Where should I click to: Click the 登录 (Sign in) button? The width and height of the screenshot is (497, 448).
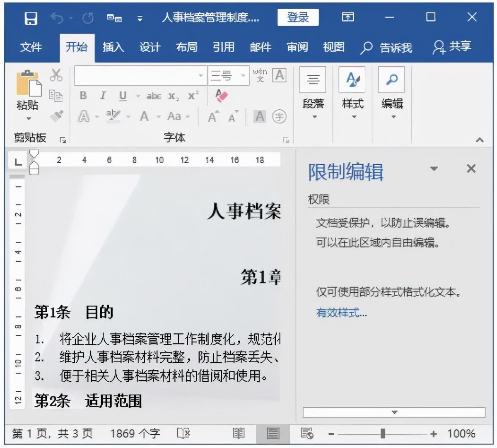point(298,18)
